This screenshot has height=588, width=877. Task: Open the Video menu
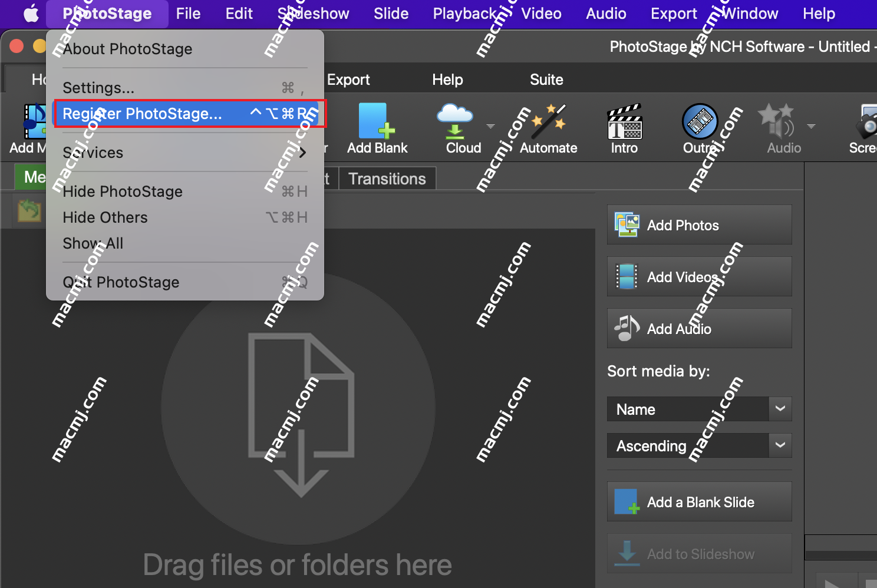click(x=541, y=14)
